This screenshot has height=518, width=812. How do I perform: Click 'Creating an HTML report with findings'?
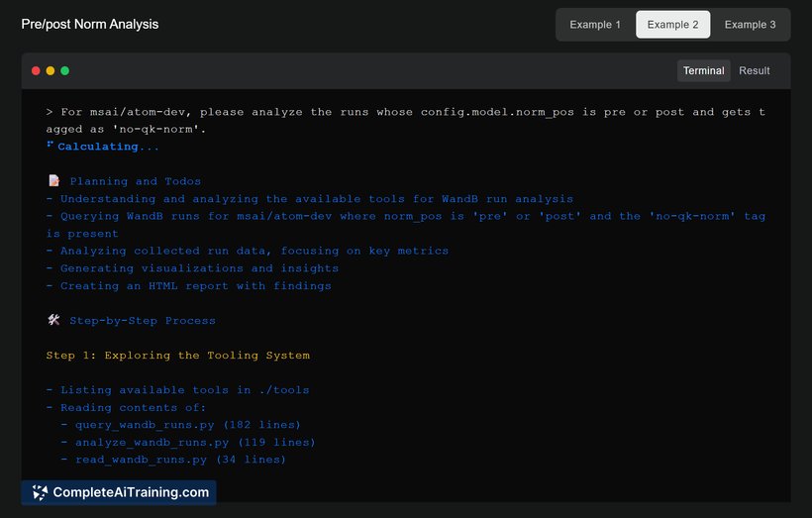tap(188, 286)
